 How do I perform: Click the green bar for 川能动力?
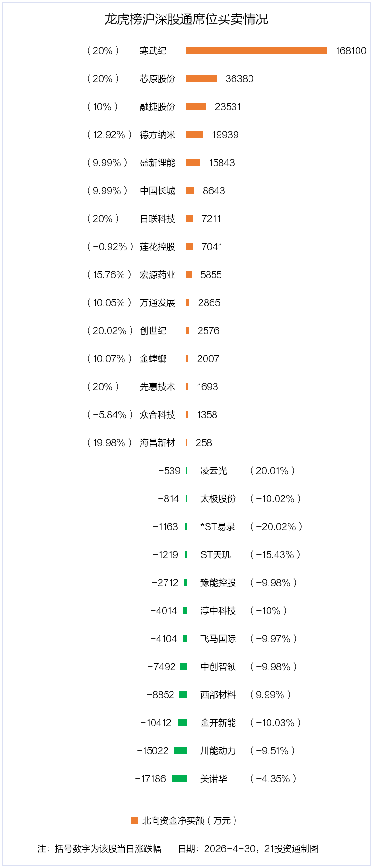coord(180,750)
